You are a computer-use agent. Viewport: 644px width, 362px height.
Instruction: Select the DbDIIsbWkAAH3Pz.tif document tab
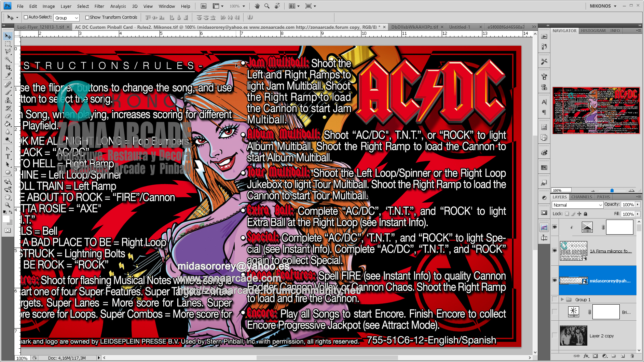pyautogui.click(x=415, y=27)
